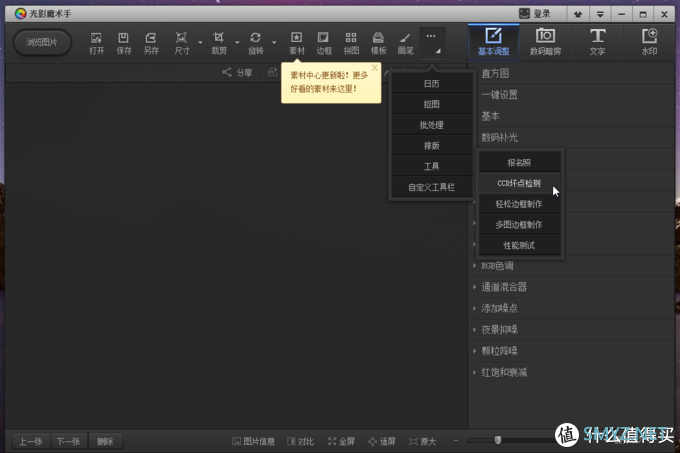This screenshot has height=453, width=680.
Task: Expand the 数码补光 panel
Action: 572,137
